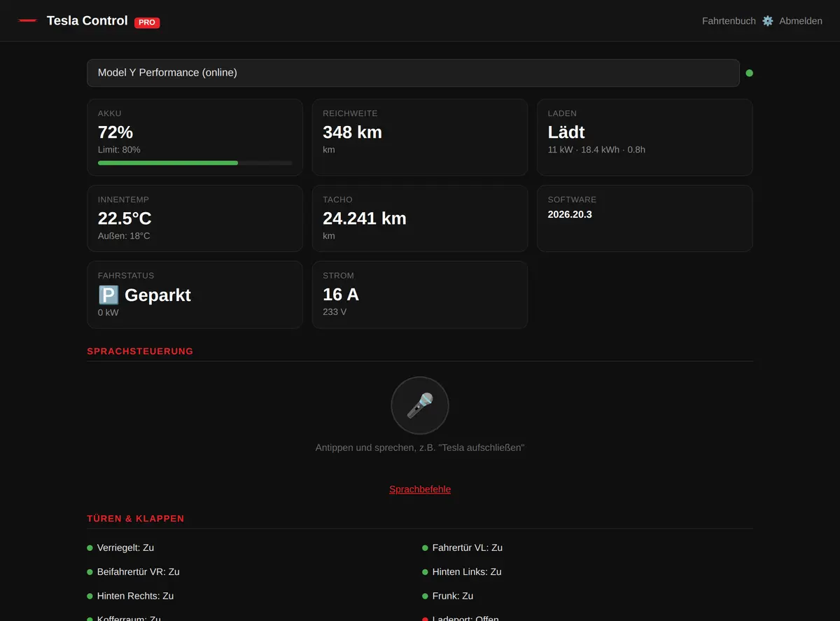Viewport: 840px width, 621px height.
Task: Click the 233 V voltage text
Action: pos(335,312)
